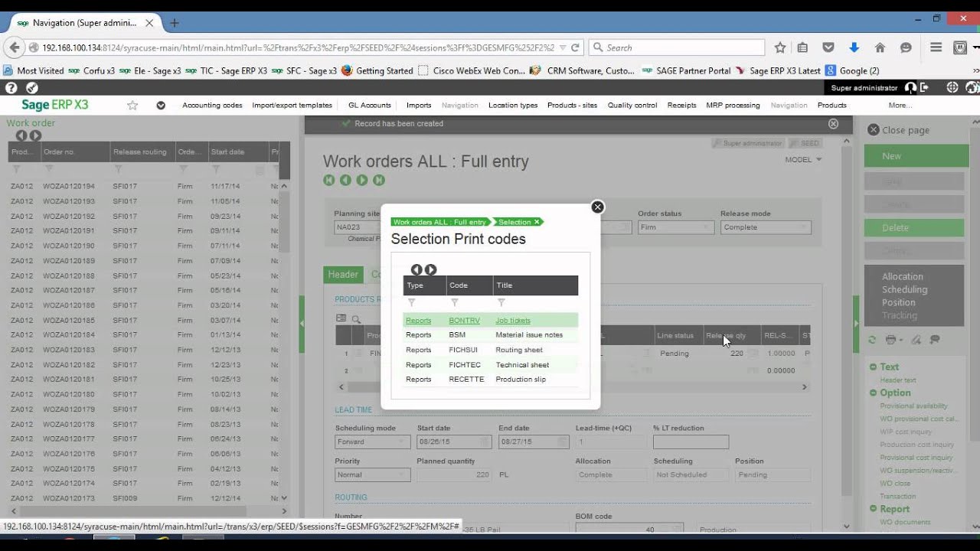
Task: Collapse the Option section in right panel
Action: (x=874, y=393)
